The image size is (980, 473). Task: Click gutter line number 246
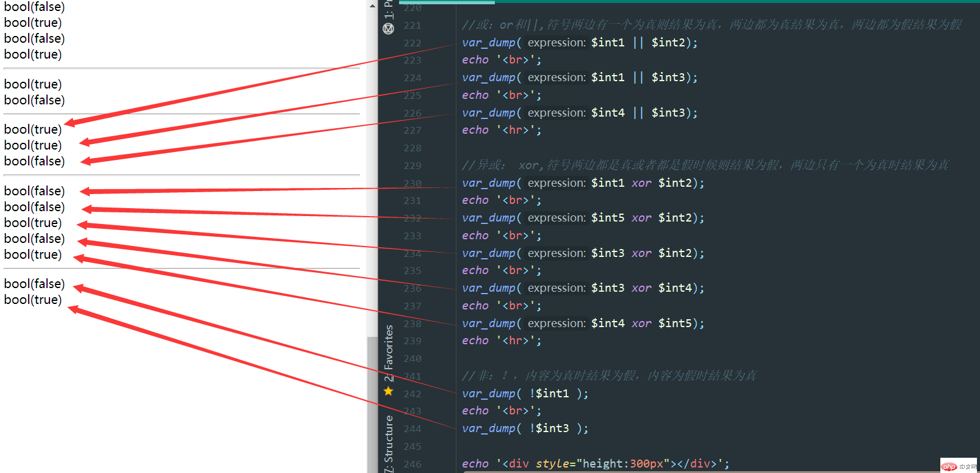click(413, 464)
